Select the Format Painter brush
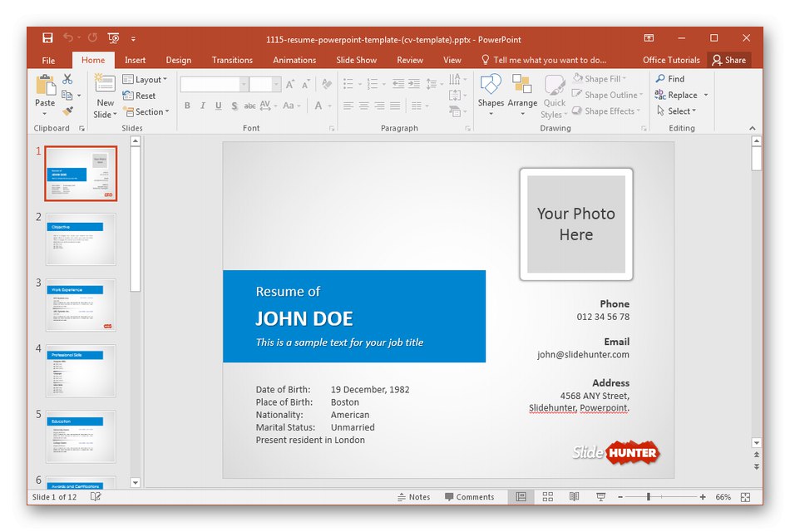 point(67,111)
